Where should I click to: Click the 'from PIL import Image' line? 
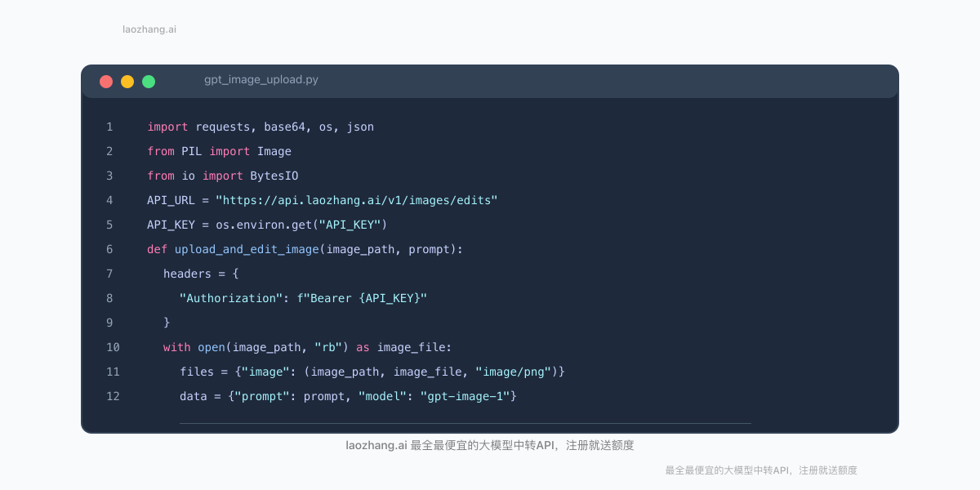[219, 151]
